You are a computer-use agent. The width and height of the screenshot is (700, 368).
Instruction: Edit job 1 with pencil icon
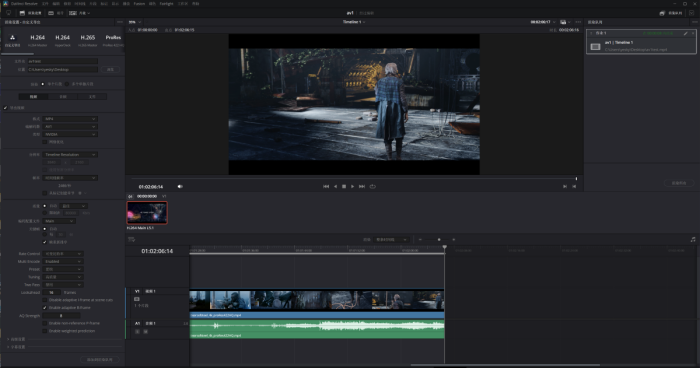(x=686, y=33)
